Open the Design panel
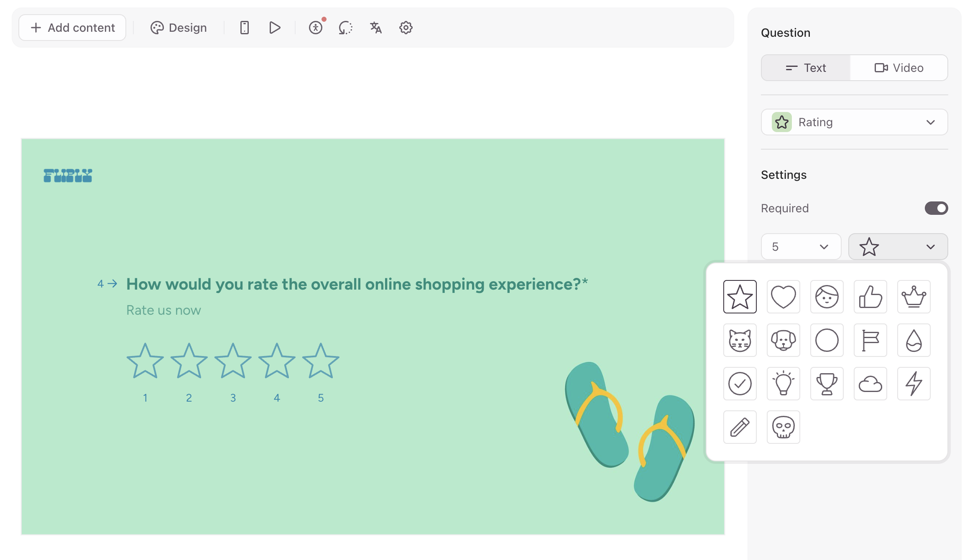The image size is (975, 560). pos(179,28)
